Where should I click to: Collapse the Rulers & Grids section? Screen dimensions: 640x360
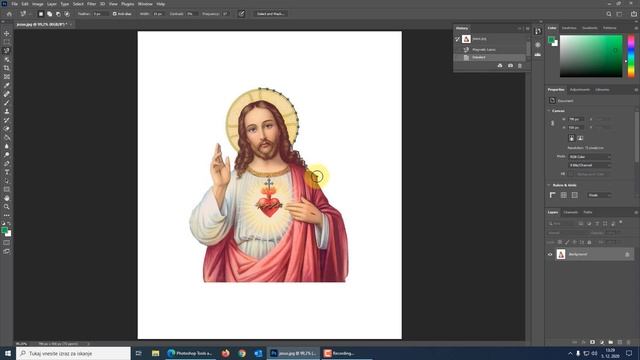(549, 185)
